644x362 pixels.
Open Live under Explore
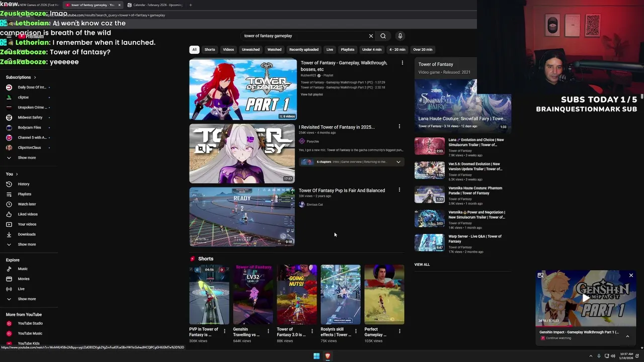point(21,289)
